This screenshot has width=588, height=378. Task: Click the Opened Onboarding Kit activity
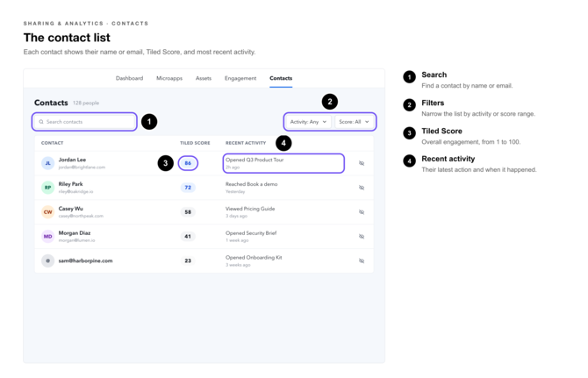coord(254,257)
